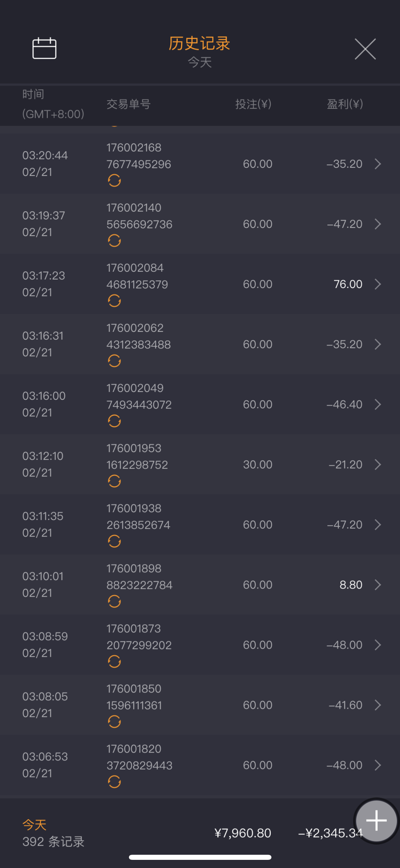Click replay icon for the 03:06:53 record

114,782
